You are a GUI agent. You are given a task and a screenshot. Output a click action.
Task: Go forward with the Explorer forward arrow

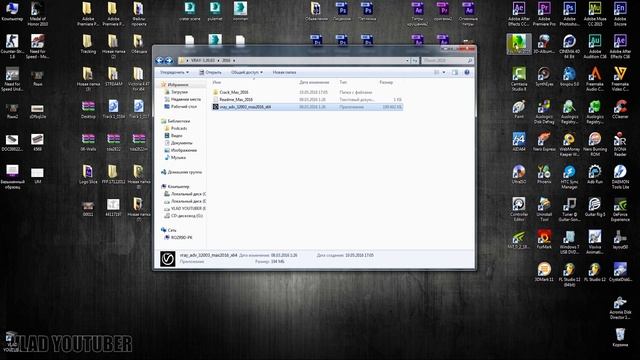click(168, 60)
